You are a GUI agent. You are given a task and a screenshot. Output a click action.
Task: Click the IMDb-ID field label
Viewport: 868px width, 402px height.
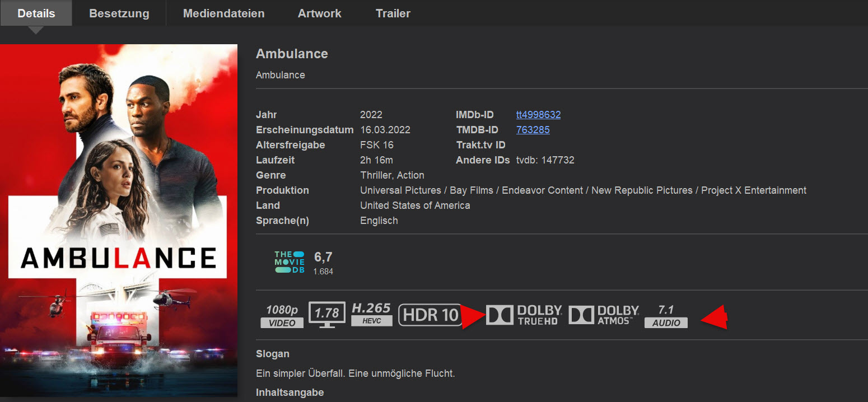pyautogui.click(x=475, y=115)
